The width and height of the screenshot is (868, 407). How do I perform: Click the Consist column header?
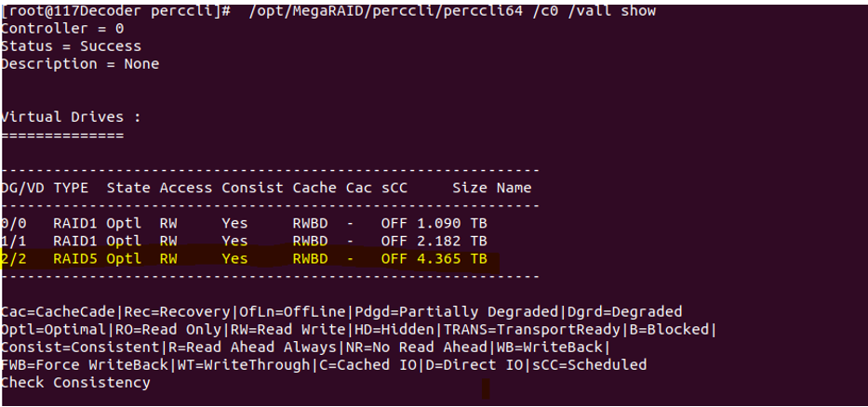tap(251, 188)
